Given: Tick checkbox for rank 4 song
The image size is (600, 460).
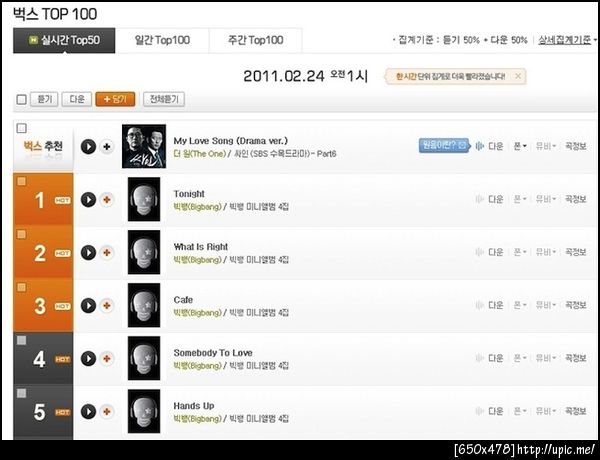Looking at the screenshot, I should click(21, 340).
